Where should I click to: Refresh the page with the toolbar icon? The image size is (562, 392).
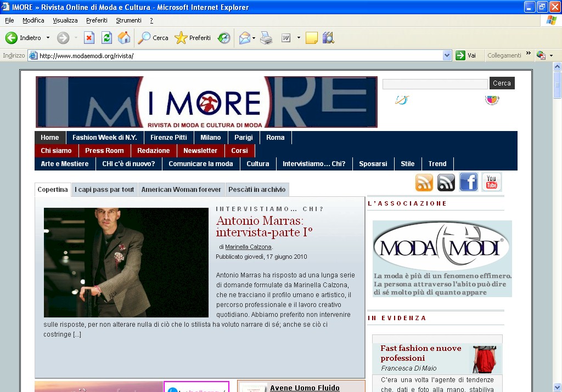click(x=107, y=38)
